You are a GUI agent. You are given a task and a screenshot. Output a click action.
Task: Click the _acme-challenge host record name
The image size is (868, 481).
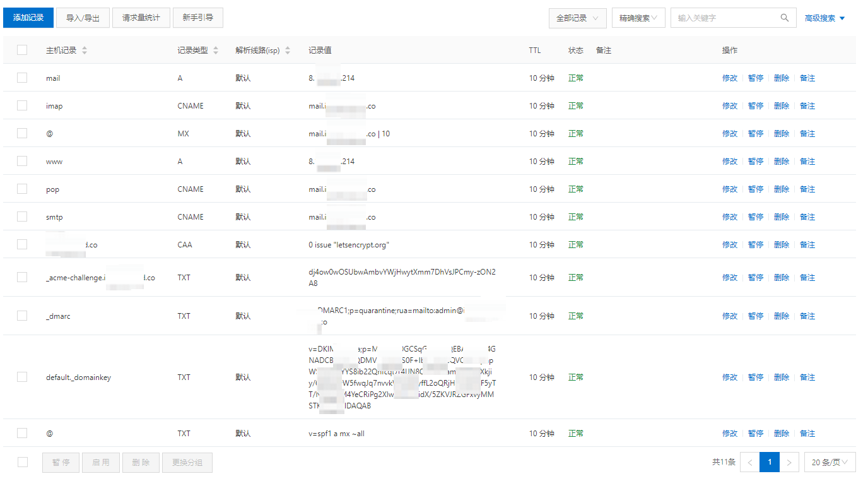[x=100, y=278]
